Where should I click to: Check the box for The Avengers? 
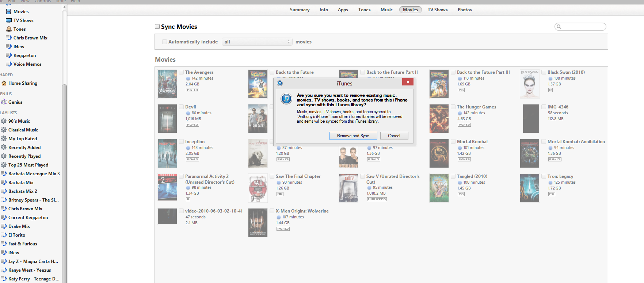pyautogui.click(x=181, y=72)
